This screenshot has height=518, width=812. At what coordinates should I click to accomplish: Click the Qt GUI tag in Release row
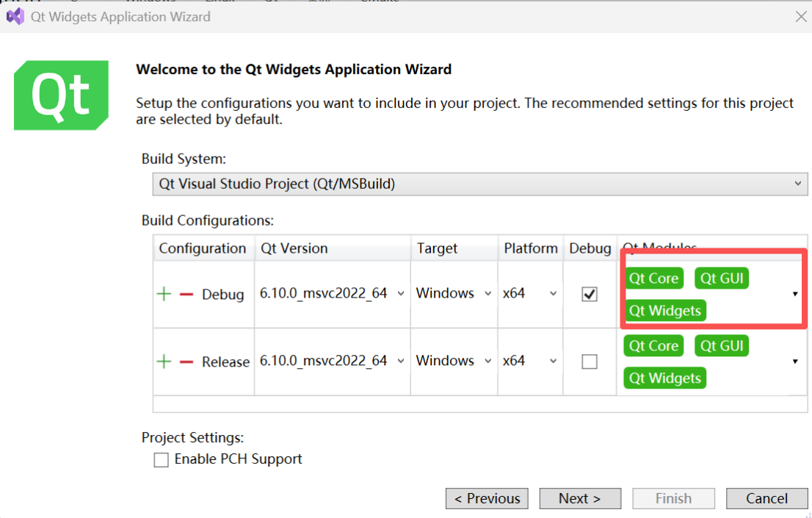point(722,346)
